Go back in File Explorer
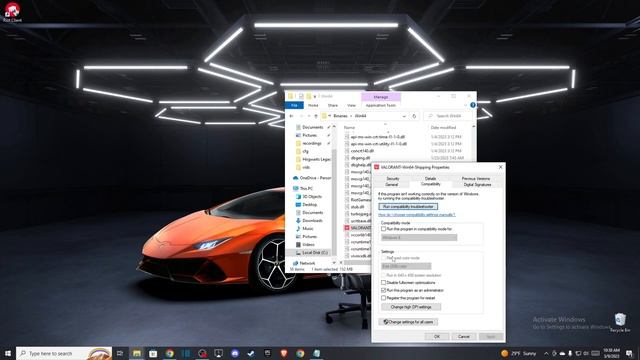Image resolution: width=640 pixels, height=360 pixels. [291, 116]
